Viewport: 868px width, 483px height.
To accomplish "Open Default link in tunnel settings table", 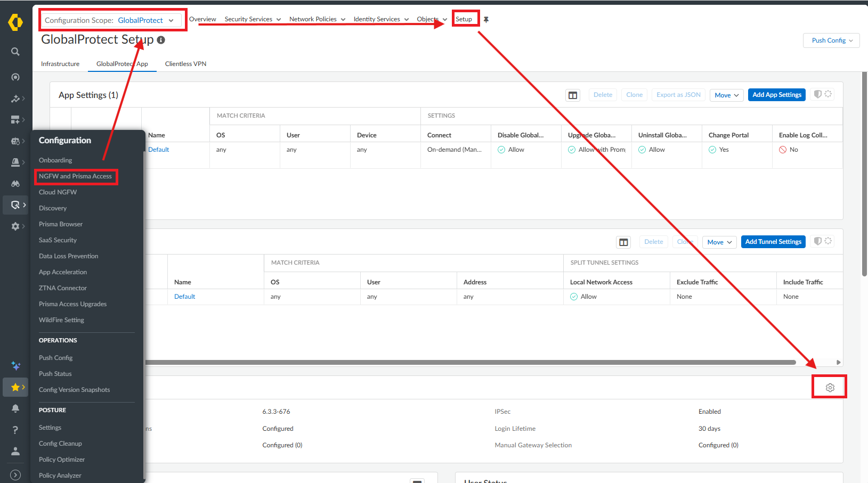I will (185, 297).
